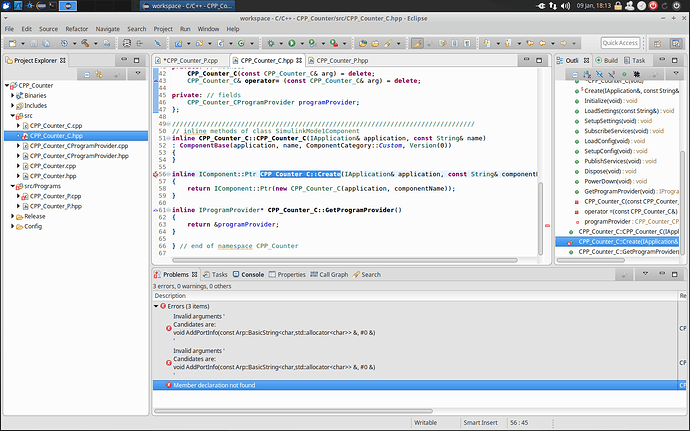Open the Project menu
The image size is (690, 431).
click(x=163, y=29)
